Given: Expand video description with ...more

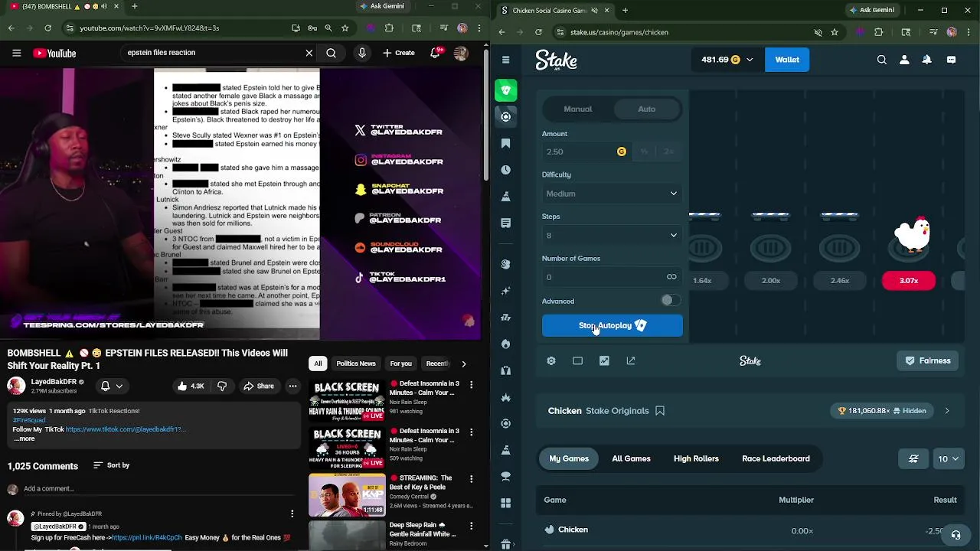Looking at the screenshot, I should (x=24, y=439).
